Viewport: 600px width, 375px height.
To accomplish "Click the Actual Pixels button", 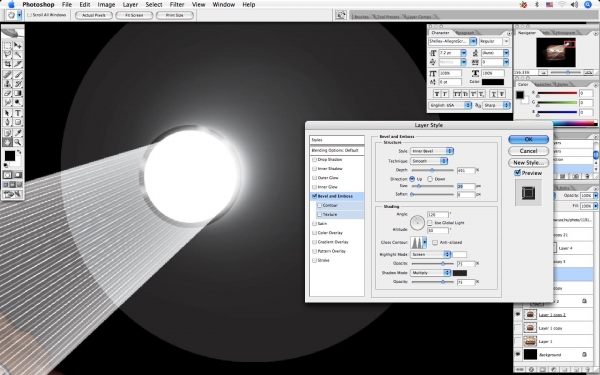I will (94, 15).
